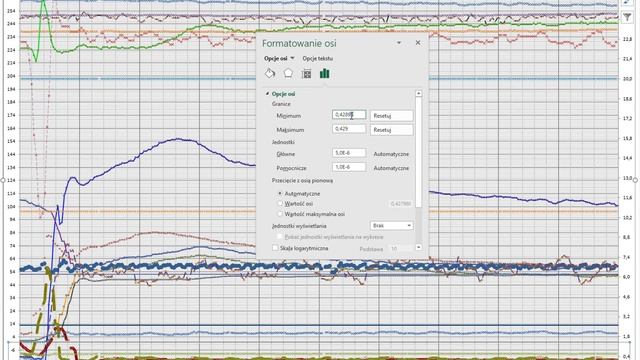The width and height of the screenshot is (640, 360).
Task: Open the Effects (pentagon) tab
Action: click(x=288, y=73)
